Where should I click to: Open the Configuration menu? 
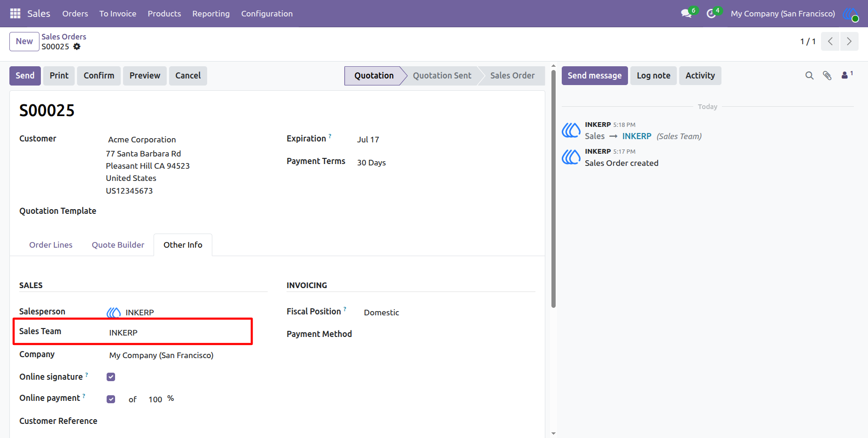pyautogui.click(x=267, y=14)
